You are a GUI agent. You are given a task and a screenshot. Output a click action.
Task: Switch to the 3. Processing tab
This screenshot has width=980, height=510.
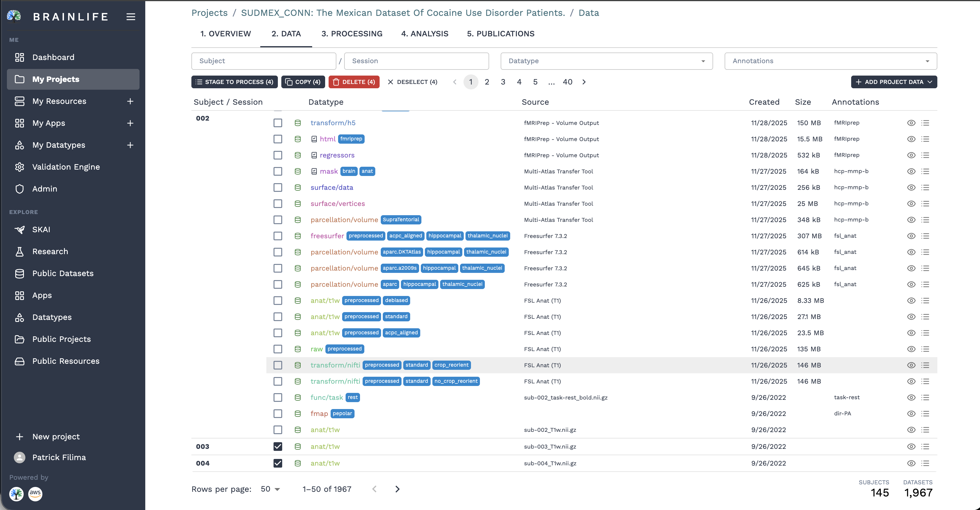[x=352, y=34]
